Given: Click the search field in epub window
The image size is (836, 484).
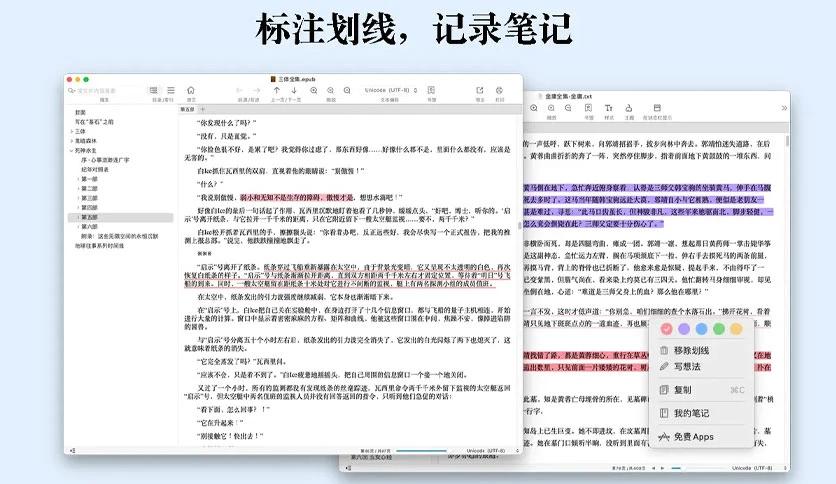Looking at the screenshot, I should point(106,91).
